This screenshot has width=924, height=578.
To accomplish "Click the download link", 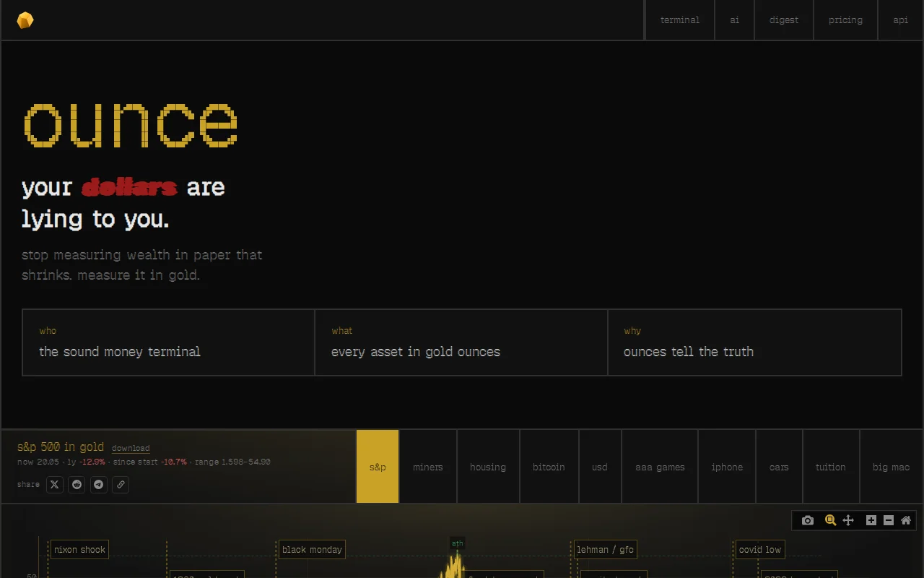I will point(131,449).
